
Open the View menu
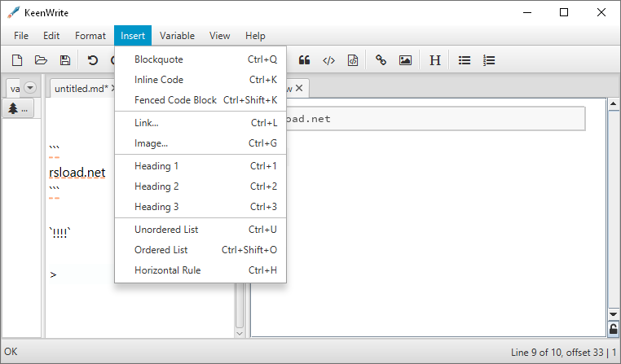click(219, 36)
